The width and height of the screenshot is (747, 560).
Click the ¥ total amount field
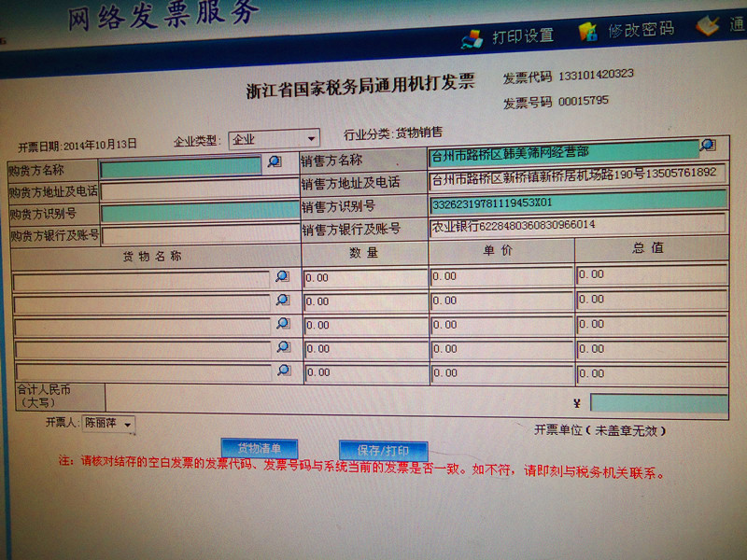coord(659,403)
